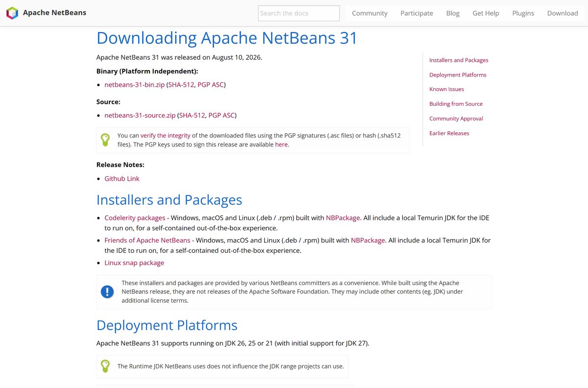The height and width of the screenshot is (388, 588).
Task: Click the Binary (Platform Independent) label
Action: [147, 72]
